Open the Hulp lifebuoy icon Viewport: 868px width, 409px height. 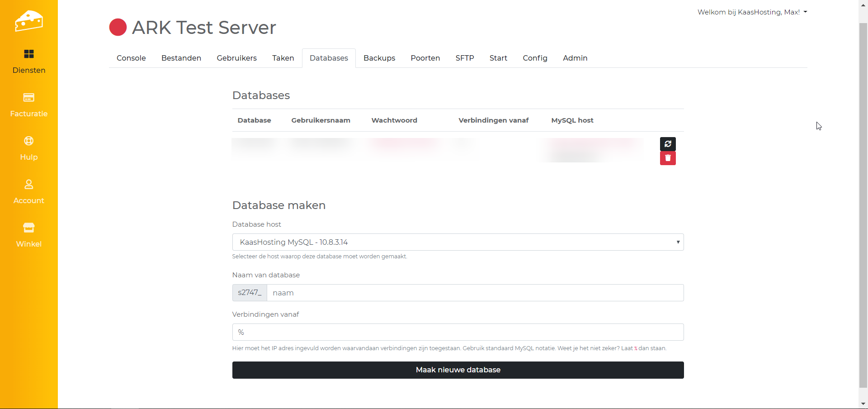[x=29, y=141]
